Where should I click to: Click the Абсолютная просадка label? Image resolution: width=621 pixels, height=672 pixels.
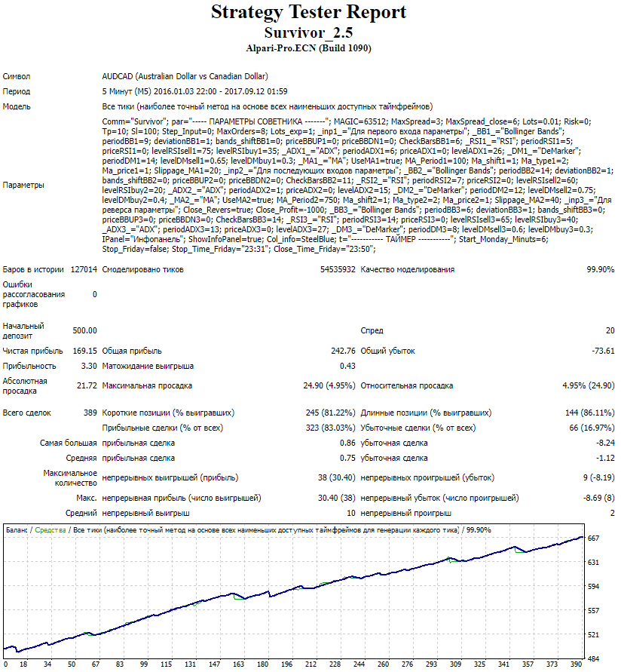(x=25, y=386)
